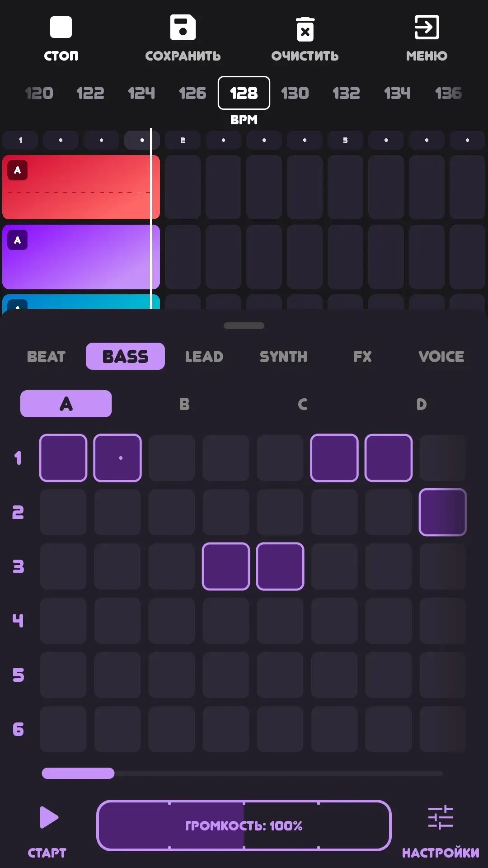
Task: Toggle row 1 pad with center dot
Action: [x=117, y=458]
